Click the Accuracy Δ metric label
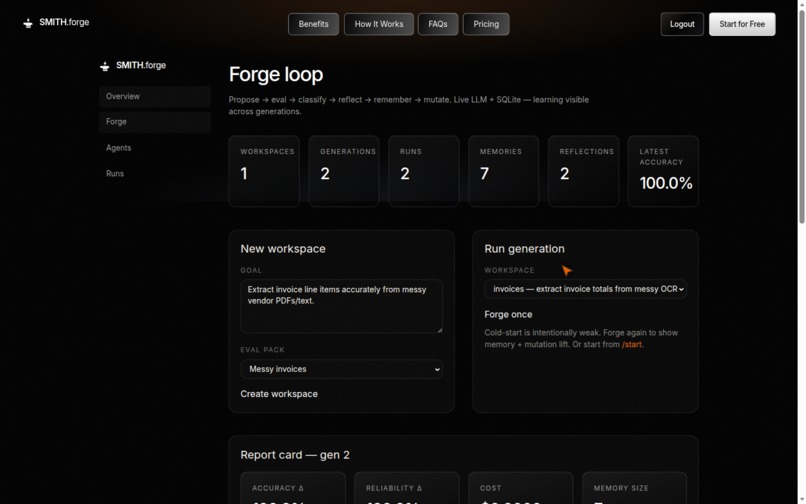Screen dimensions: 806x504 click(278, 488)
